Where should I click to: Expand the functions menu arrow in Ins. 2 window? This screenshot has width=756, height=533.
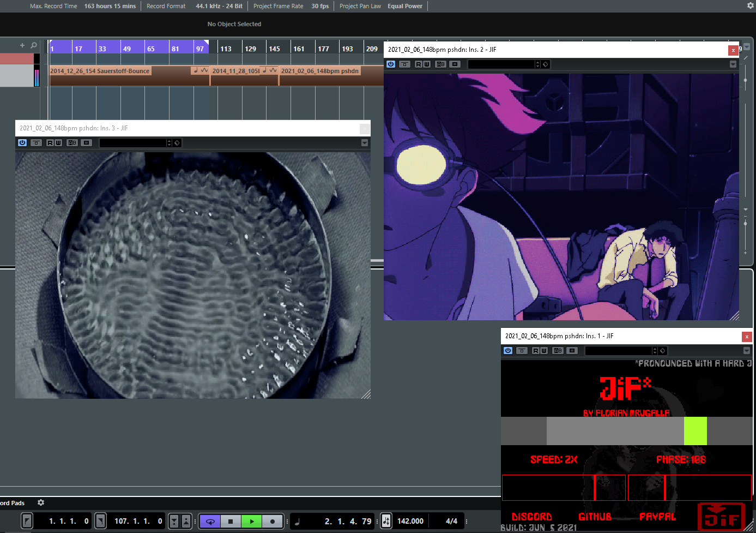733,64
